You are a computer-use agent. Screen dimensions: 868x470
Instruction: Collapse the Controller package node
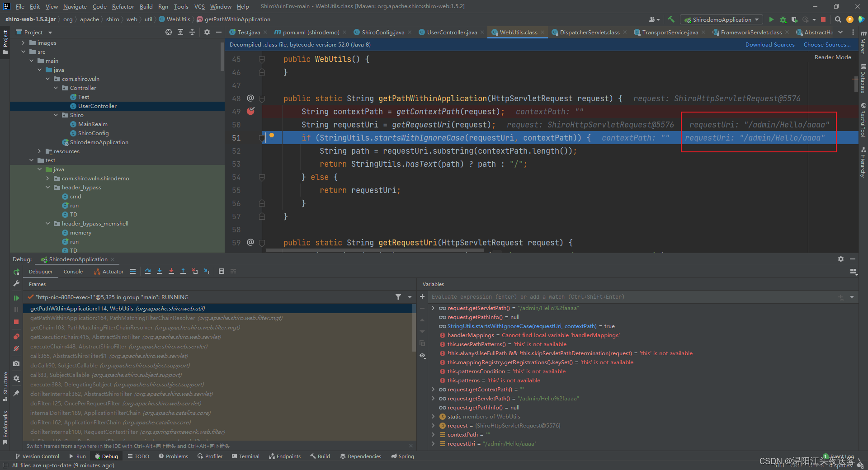point(56,88)
